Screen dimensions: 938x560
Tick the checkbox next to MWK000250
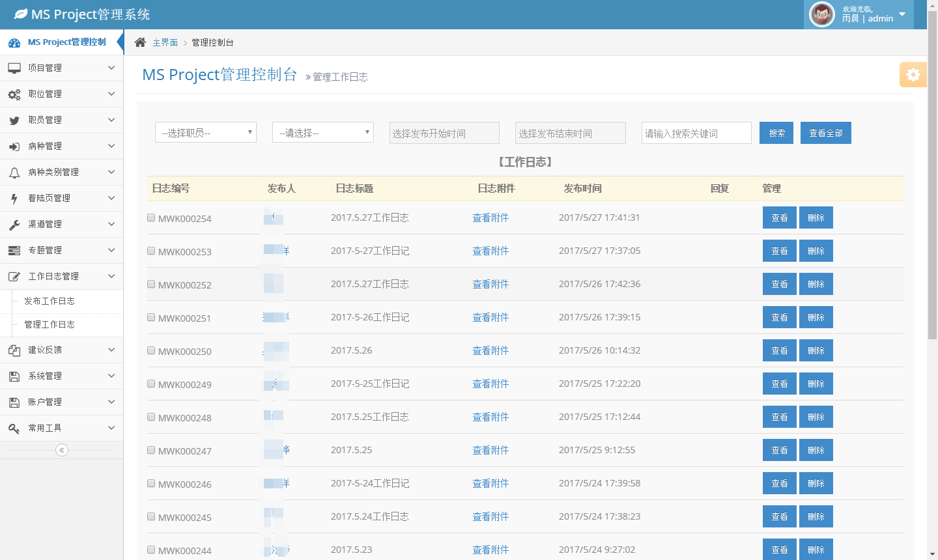pyautogui.click(x=151, y=351)
